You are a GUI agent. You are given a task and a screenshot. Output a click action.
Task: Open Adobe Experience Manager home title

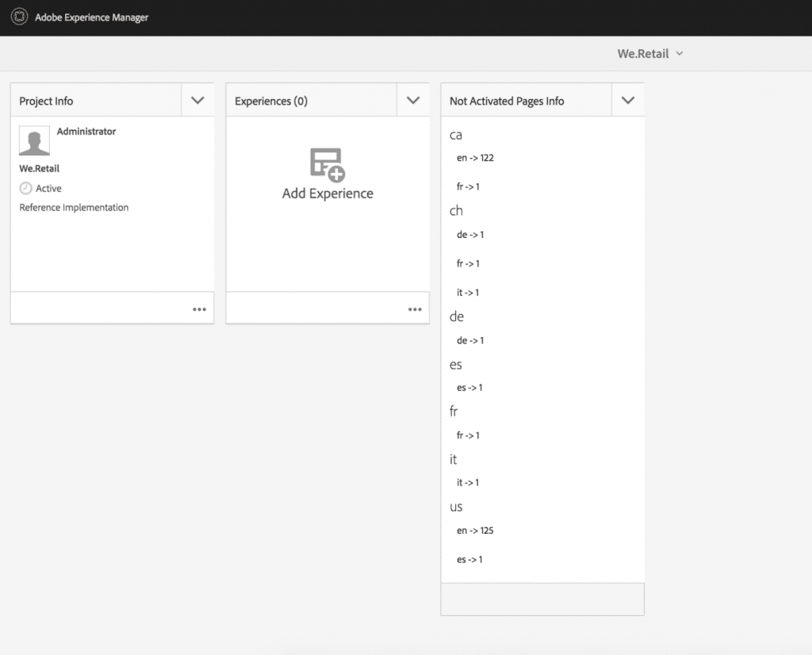92,17
